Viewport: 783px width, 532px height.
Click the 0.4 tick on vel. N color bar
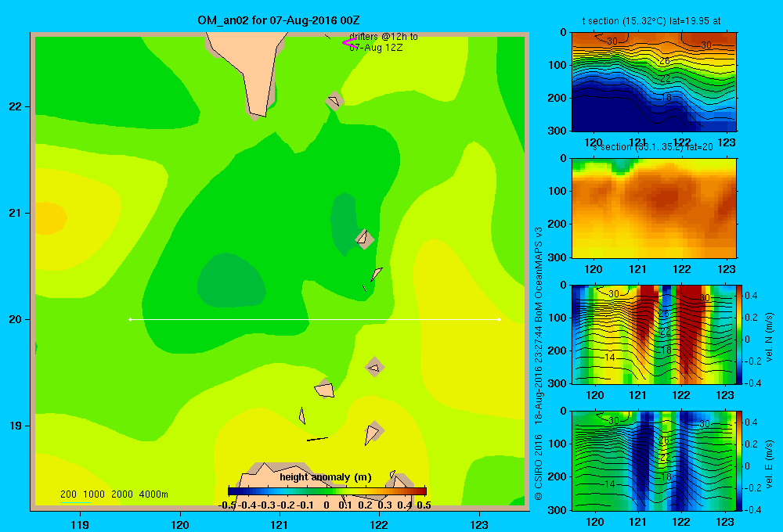click(x=751, y=296)
